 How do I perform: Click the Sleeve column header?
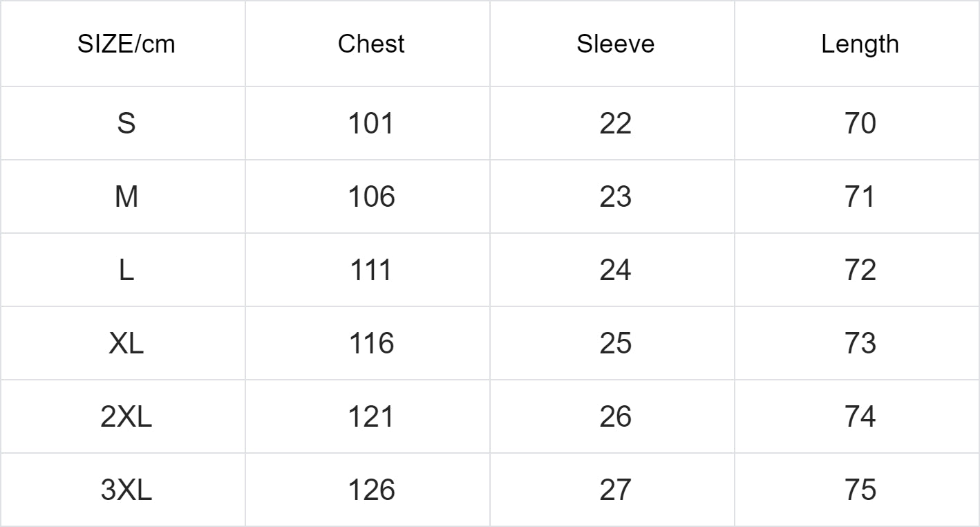[615, 44]
